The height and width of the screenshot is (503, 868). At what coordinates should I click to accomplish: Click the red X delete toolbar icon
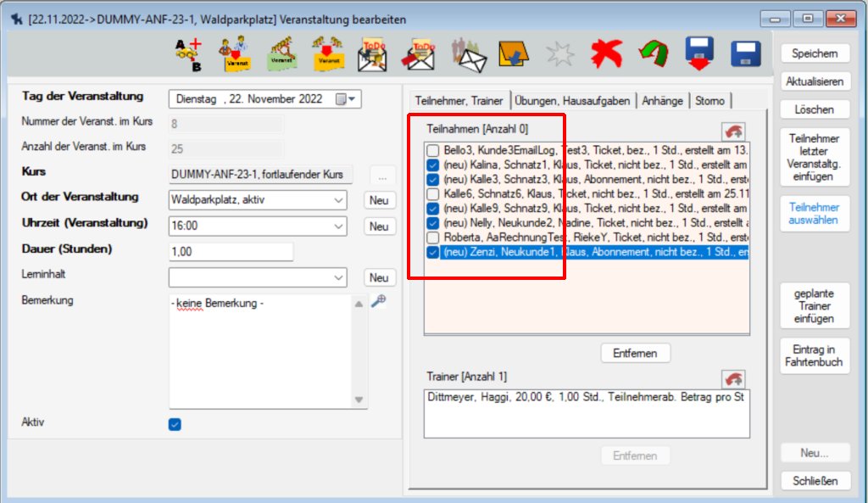point(607,54)
